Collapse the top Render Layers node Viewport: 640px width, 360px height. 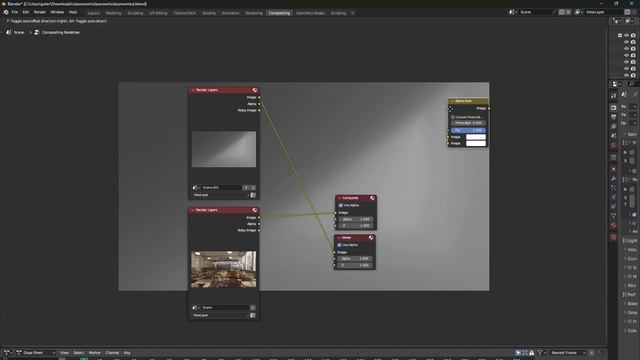[x=193, y=90]
